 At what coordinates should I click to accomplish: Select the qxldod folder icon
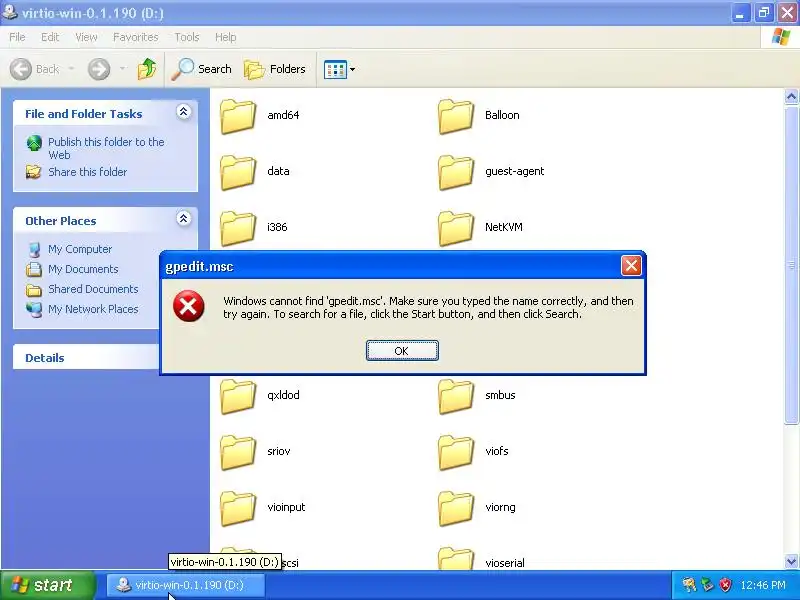[238, 396]
